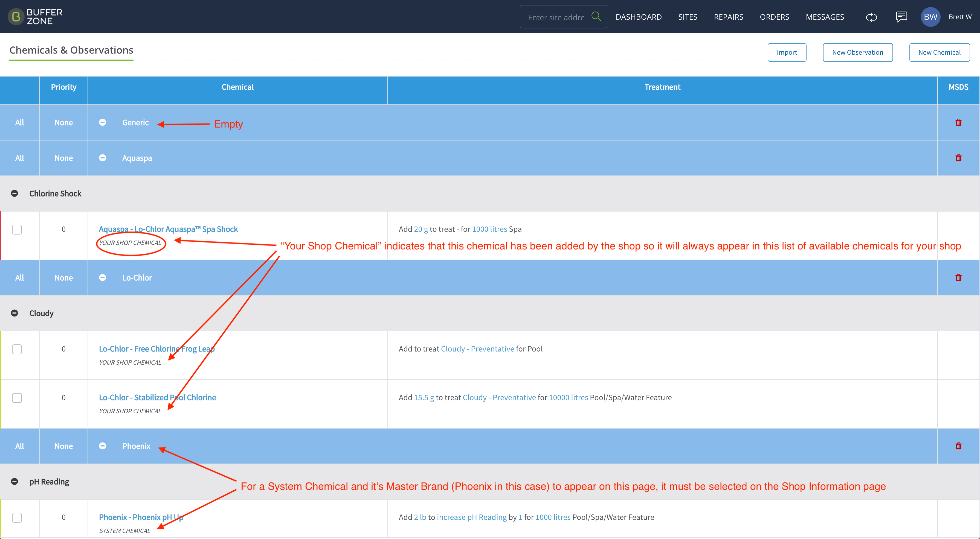Click the Buffer Zone logo

35,17
